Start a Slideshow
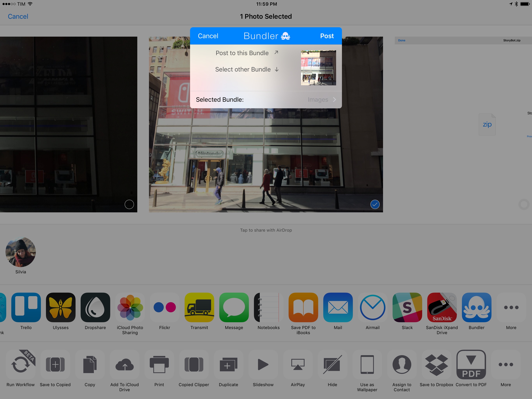Screen dimensions: 532x399 263,364
